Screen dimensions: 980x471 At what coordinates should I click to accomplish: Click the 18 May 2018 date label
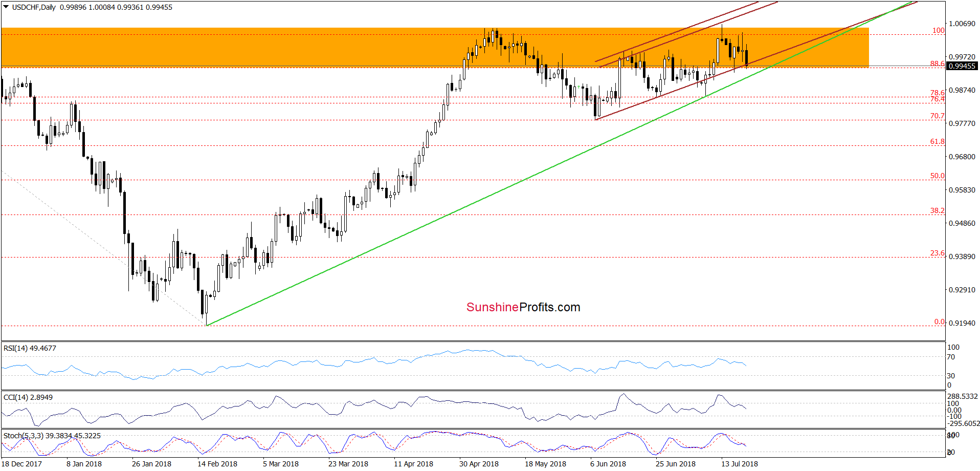click(545, 464)
